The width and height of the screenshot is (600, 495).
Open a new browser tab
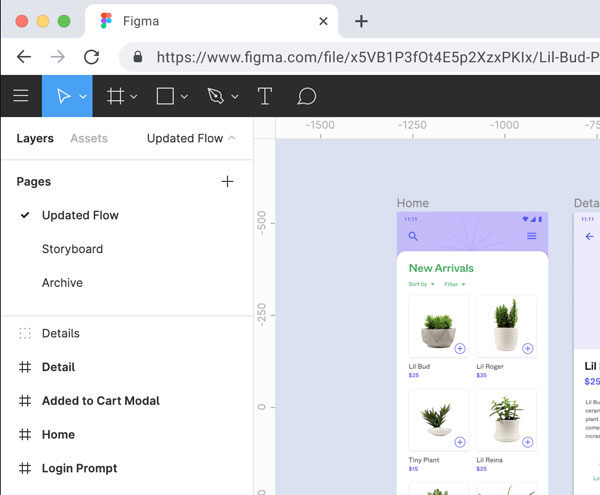361,21
